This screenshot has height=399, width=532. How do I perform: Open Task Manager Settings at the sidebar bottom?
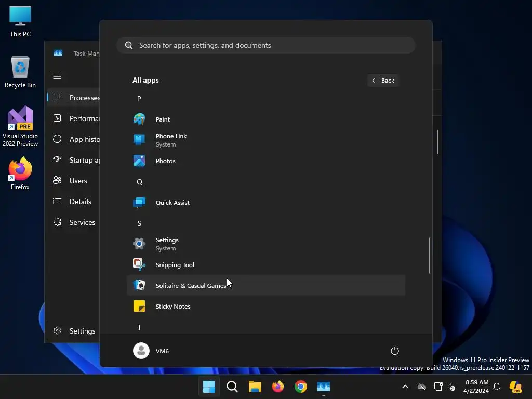[x=73, y=331]
